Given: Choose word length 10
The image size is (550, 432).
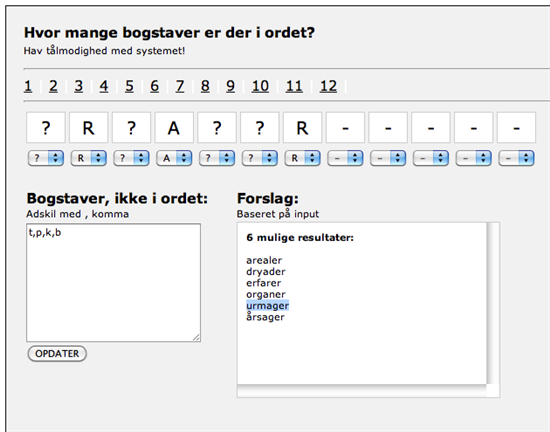Looking at the screenshot, I should [x=260, y=86].
